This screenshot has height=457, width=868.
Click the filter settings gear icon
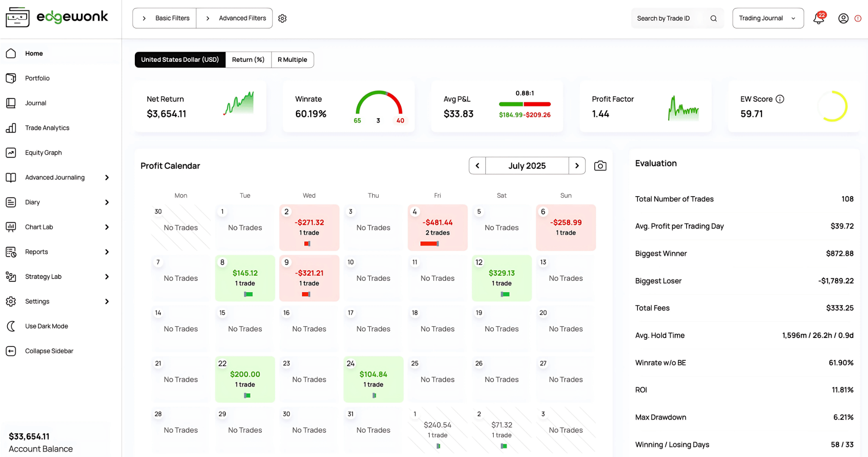click(282, 18)
